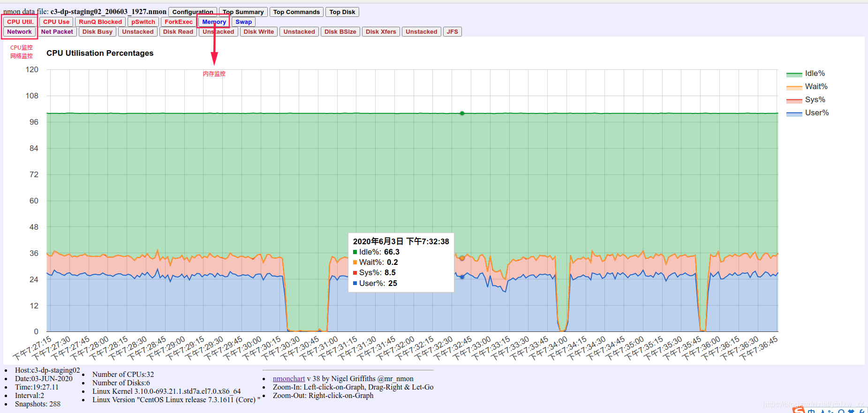Click the Interval:2 entry
Viewport: 868px width, 413px height.
(x=30, y=396)
